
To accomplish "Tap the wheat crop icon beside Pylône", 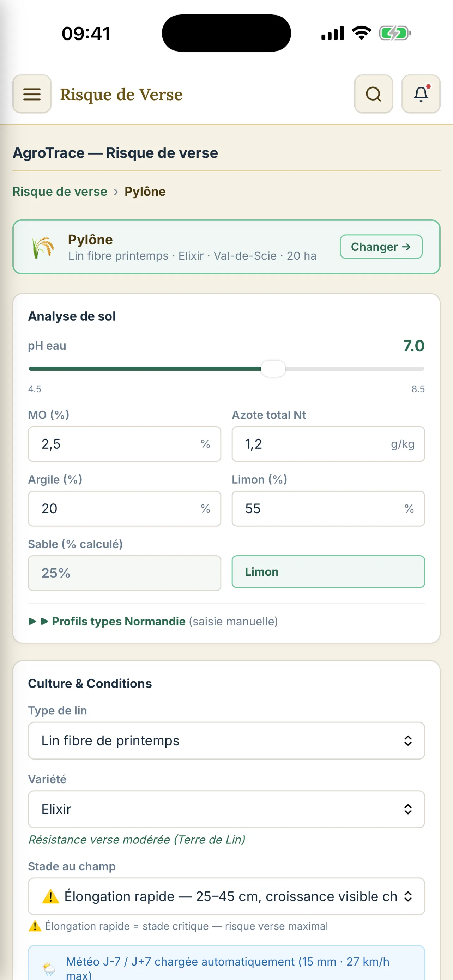I will point(43,247).
